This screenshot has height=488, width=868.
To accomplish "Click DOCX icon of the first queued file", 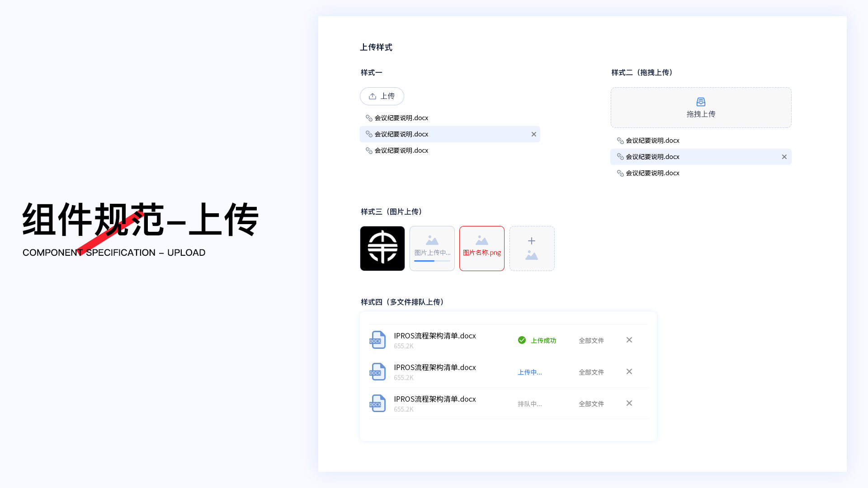I will point(377,340).
